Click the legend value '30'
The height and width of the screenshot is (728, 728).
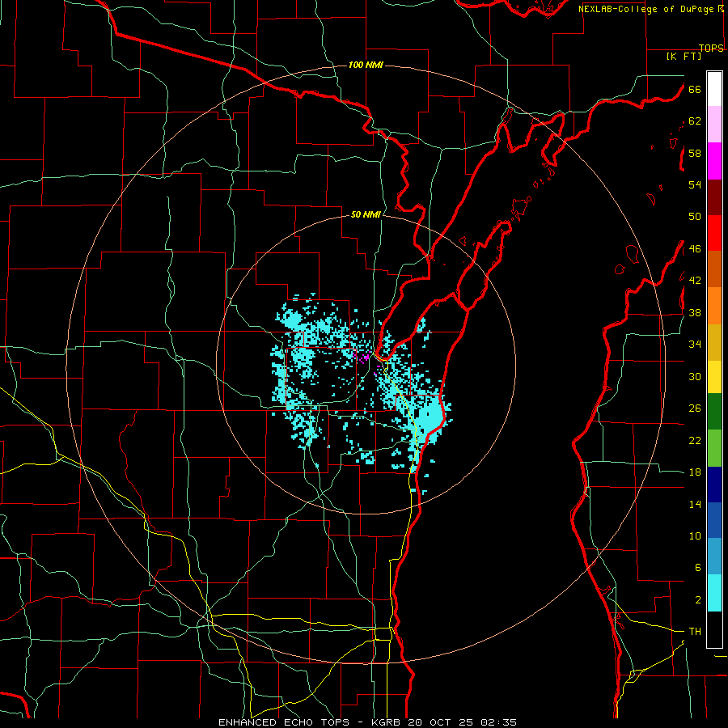(695, 376)
